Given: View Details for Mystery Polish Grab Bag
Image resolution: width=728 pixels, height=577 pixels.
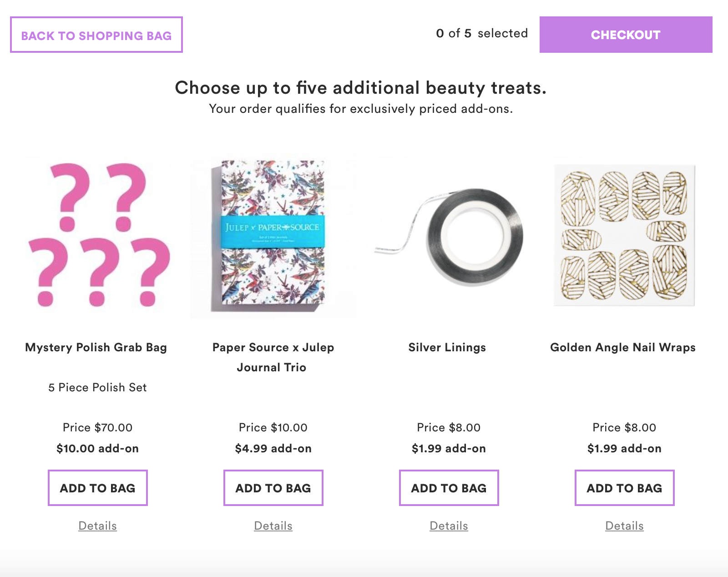Looking at the screenshot, I should coord(98,526).
